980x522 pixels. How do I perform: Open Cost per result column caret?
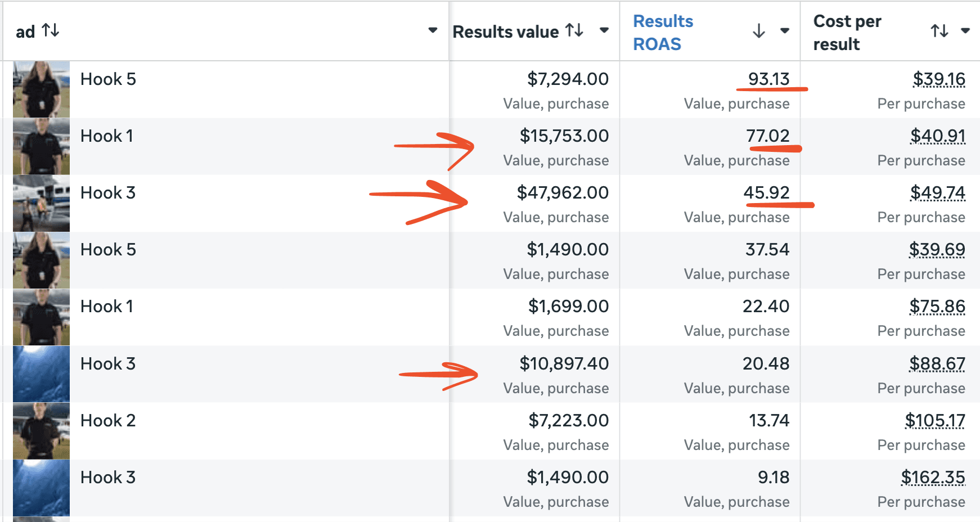pos(965,31)
